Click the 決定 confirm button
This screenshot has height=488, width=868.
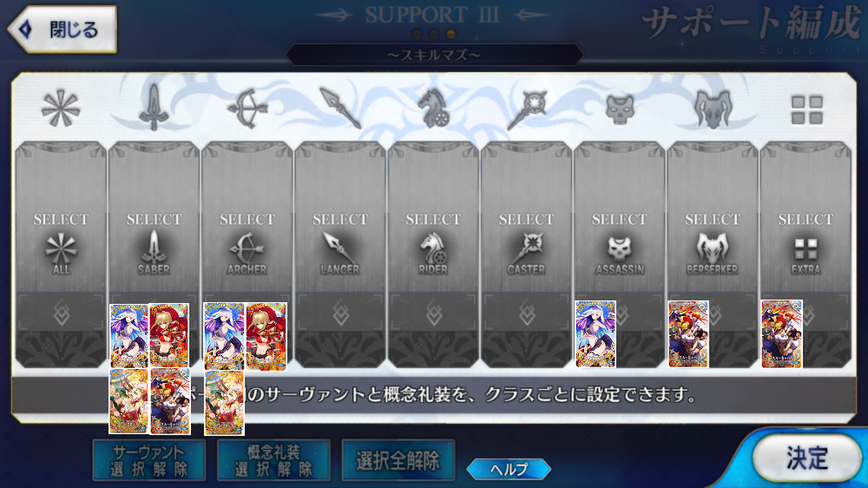coord(806,458)
